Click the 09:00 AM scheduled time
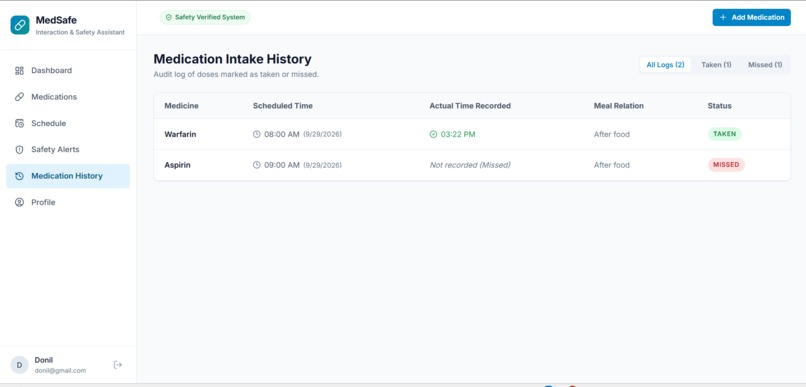Image resolution: width=806 pixels, height=387 pixels. pos(282,165)
